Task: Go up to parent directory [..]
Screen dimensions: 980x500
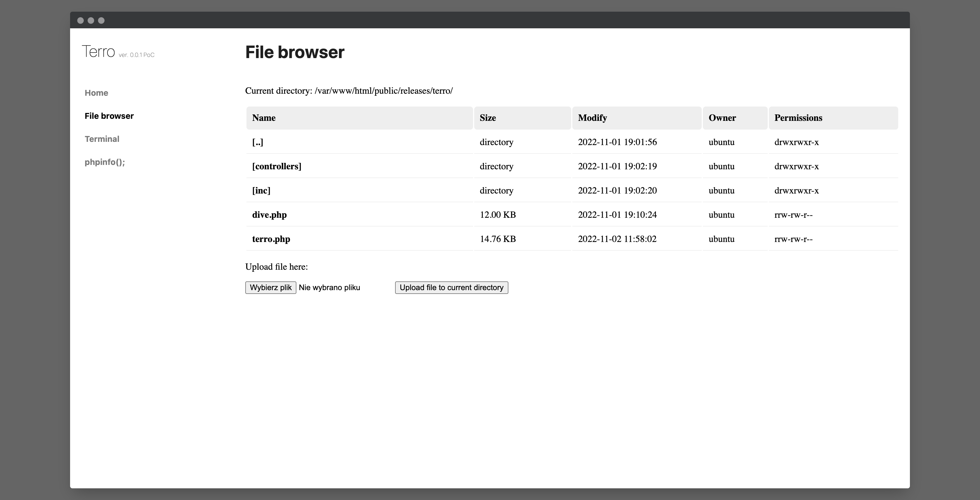Action: (258, 142)
